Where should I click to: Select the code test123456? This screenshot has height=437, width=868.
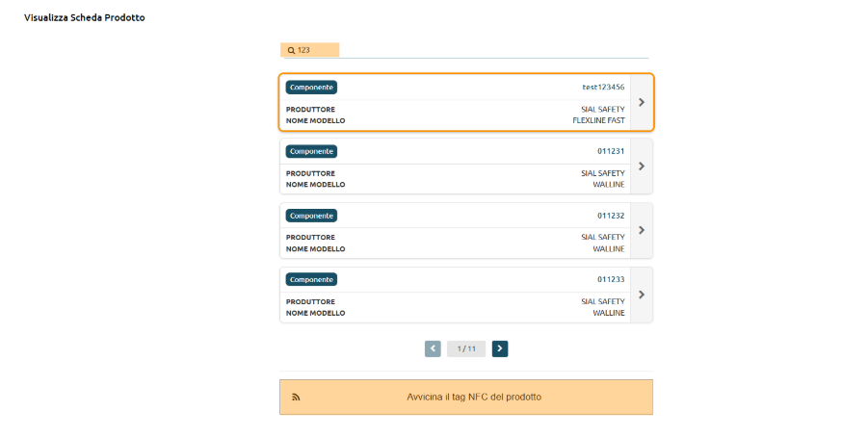(603, 87)
